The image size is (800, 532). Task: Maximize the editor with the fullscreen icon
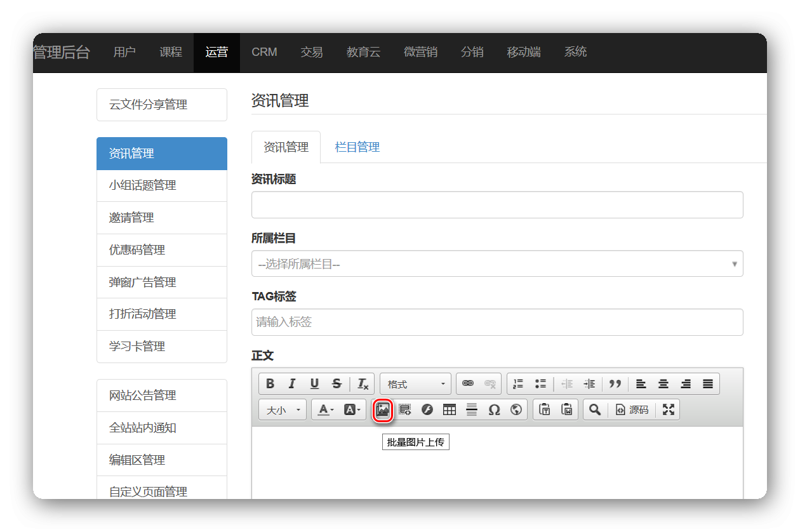[668, 409]
